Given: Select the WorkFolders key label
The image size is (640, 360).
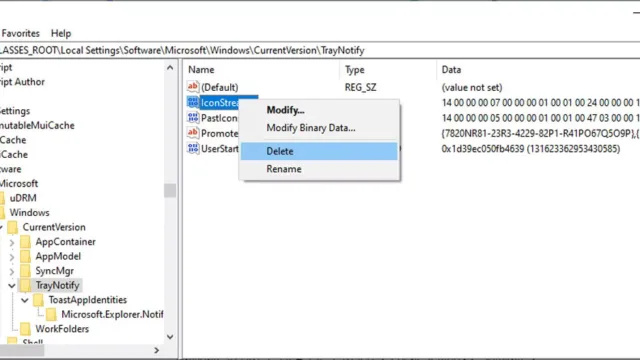Looking at the screenshot, I should 62,329.
